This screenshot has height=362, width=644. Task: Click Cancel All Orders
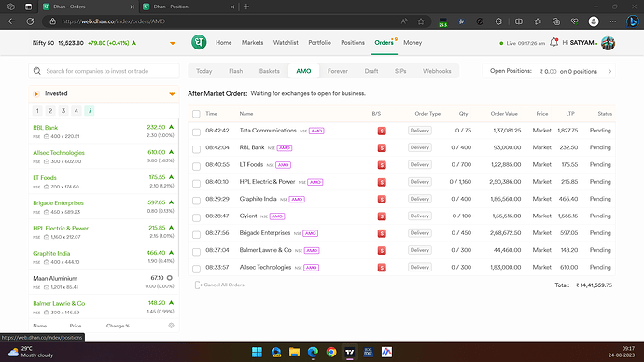(x=219, y=285)
